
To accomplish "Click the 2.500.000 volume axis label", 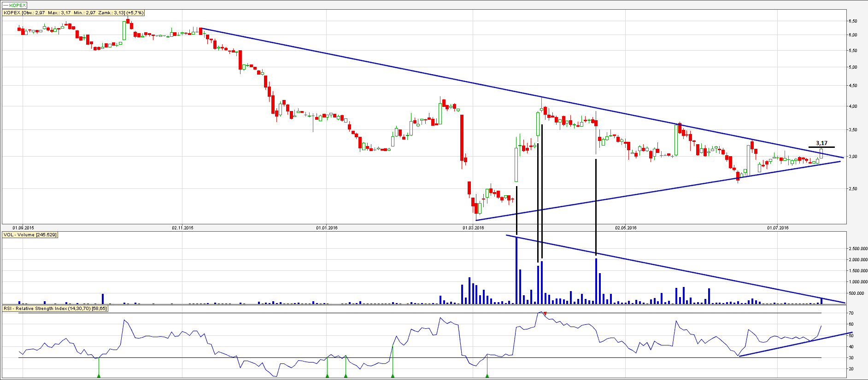I will [857, 249].
